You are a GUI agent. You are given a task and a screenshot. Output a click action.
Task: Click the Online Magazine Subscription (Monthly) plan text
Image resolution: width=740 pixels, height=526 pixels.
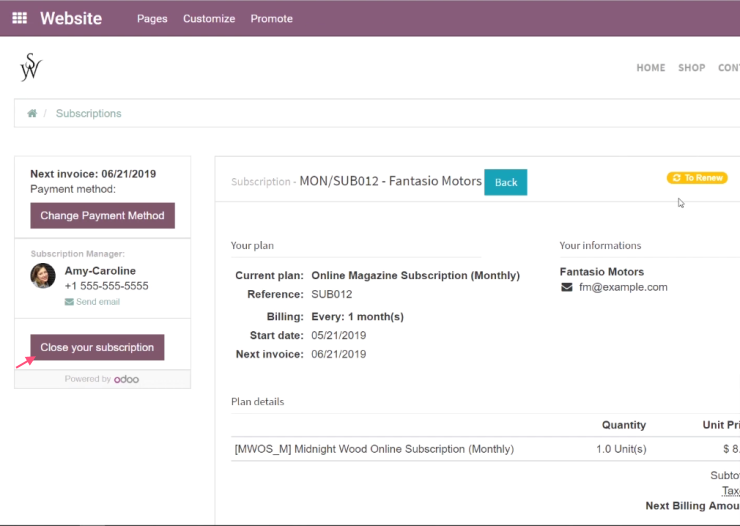pos(415,276)
